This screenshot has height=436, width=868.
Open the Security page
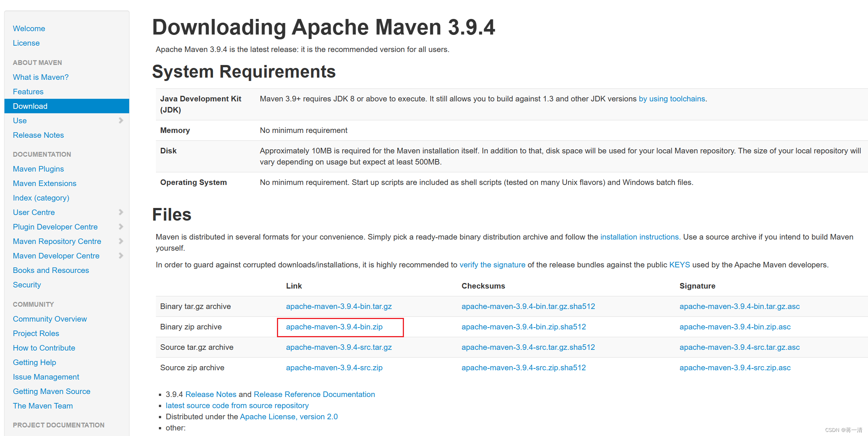click(x=27, y=285)
